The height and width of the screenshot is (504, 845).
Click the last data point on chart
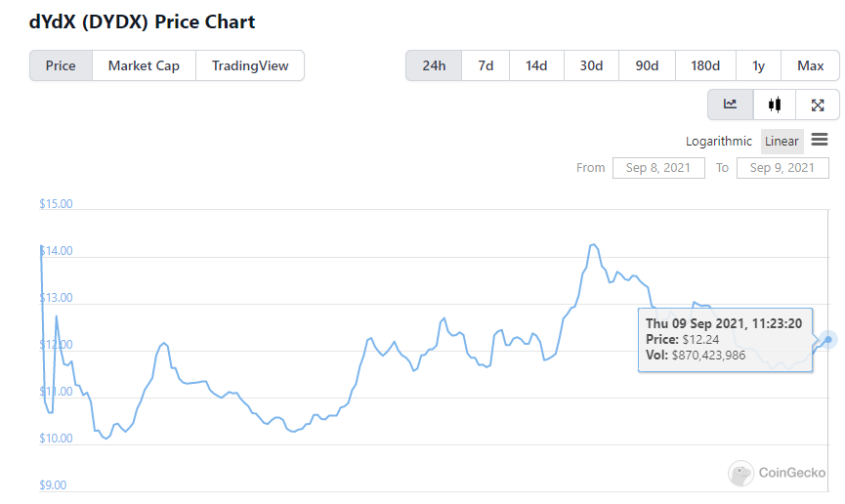[x=828, y=339]
